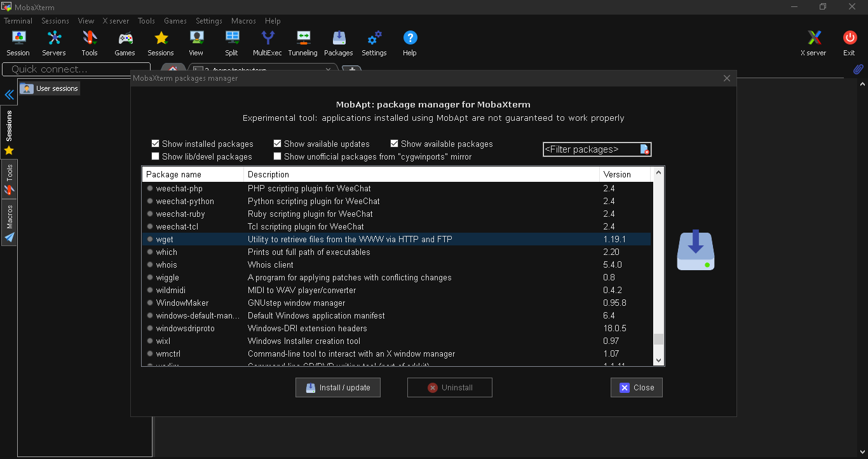
Task: Open the Sessions star toolbar icon
Action: tap(161, 43)
